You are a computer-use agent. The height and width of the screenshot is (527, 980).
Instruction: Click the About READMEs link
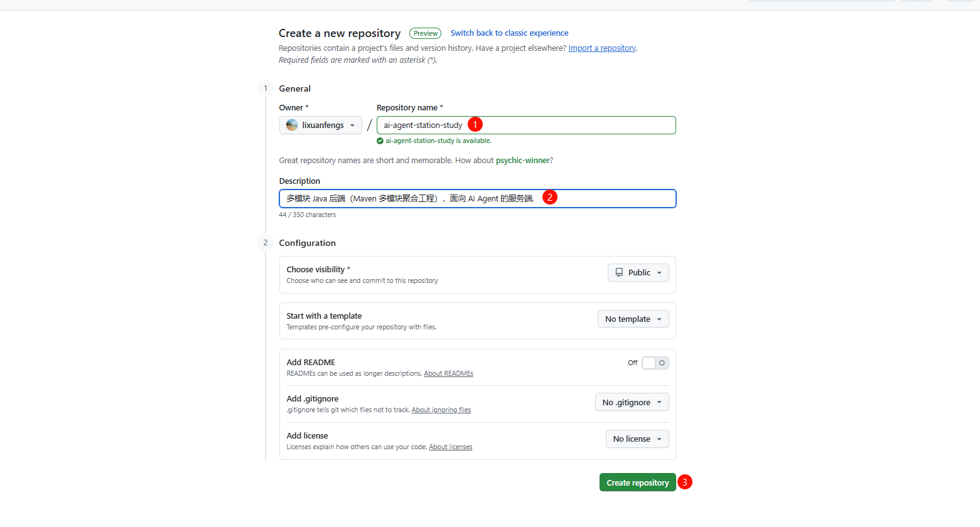448,374
